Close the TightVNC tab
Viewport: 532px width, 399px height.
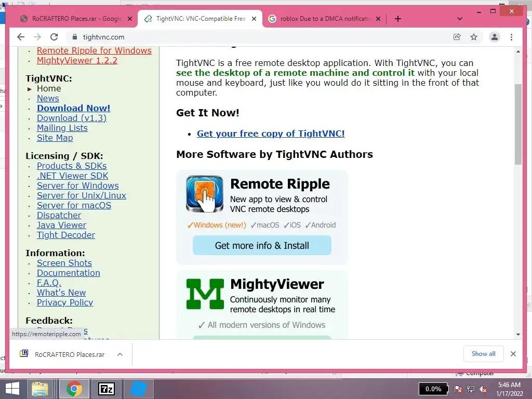coord(254,19)
